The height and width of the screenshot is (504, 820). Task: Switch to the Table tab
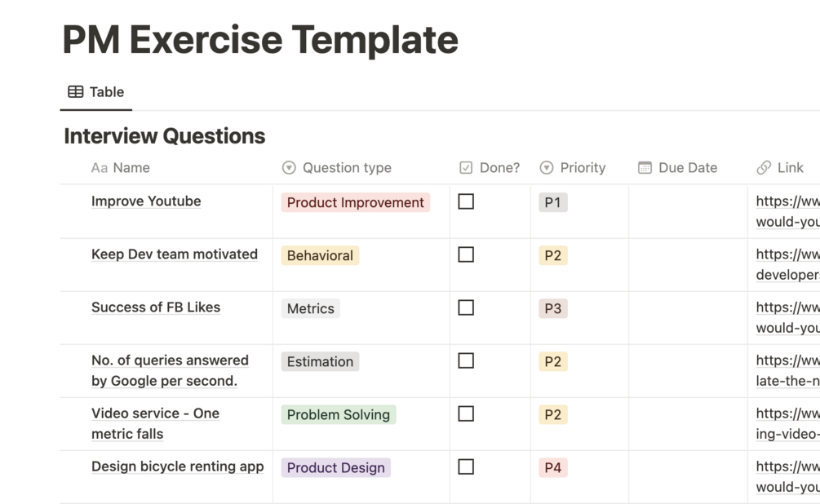[97, 92]
